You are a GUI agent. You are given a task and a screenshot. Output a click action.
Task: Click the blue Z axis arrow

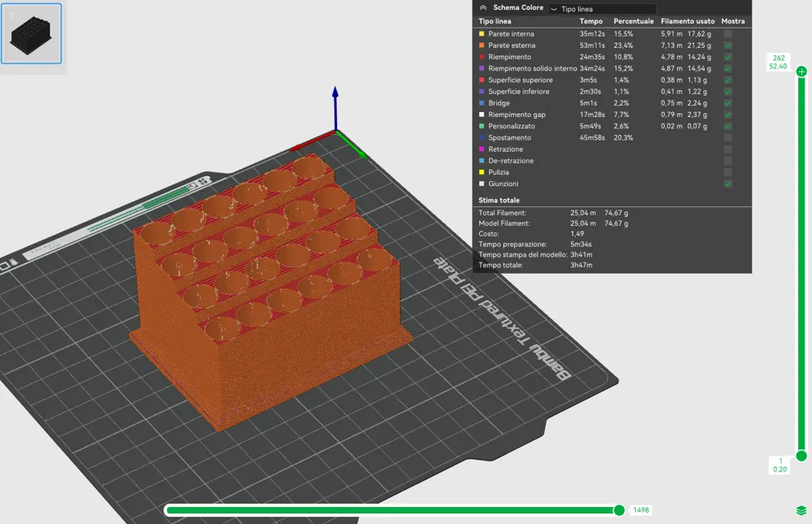coord(335,108)
